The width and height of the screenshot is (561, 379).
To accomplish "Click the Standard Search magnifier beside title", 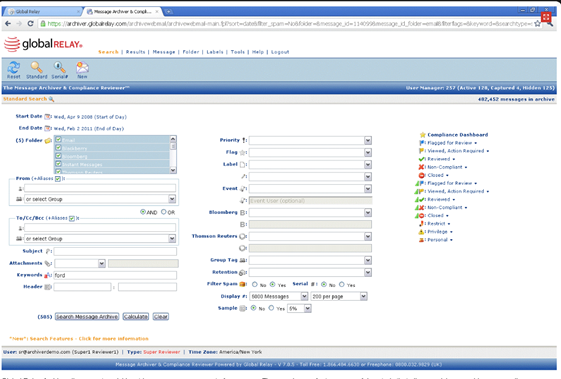I will pyautogui.click(x=52, y=99).
